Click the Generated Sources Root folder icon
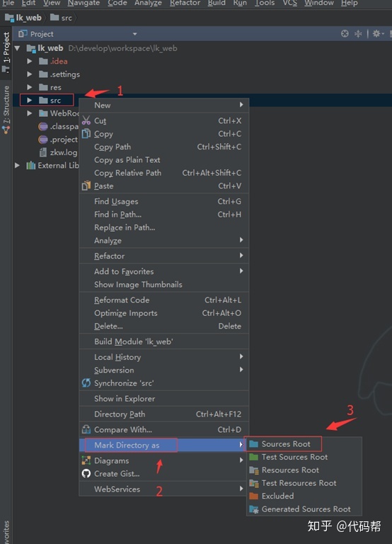This screenshot has width=392, height=544. point(254,509)
